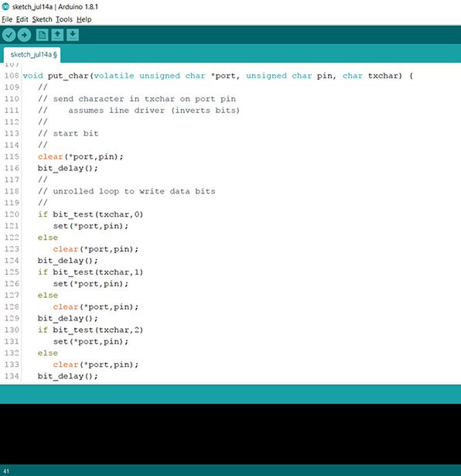Click the else keyword on line 127
This screenshot has height=476, width=461.
48,295
